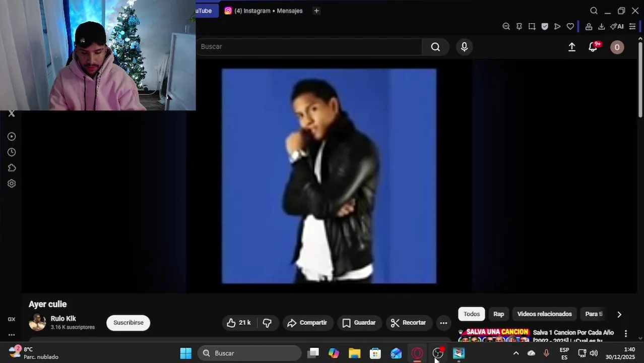Click the Compartir share button
This screenshot has height=363, width=644.
pos(307,323)
